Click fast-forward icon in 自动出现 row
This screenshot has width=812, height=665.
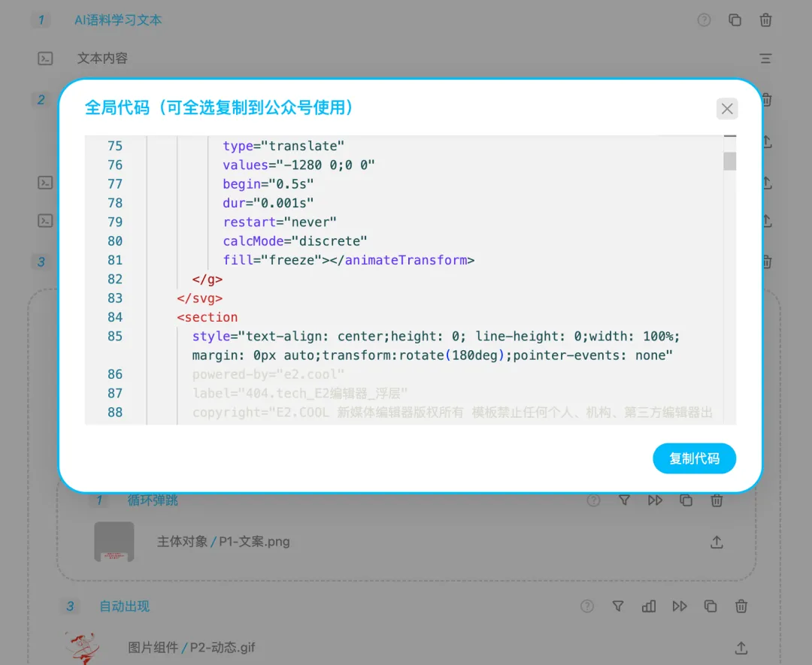(x=680, y=606)
